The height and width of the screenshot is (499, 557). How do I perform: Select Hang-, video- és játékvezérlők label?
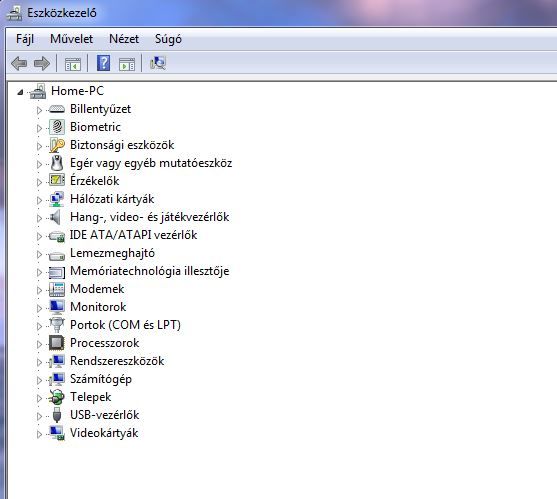tap(150, 217)
